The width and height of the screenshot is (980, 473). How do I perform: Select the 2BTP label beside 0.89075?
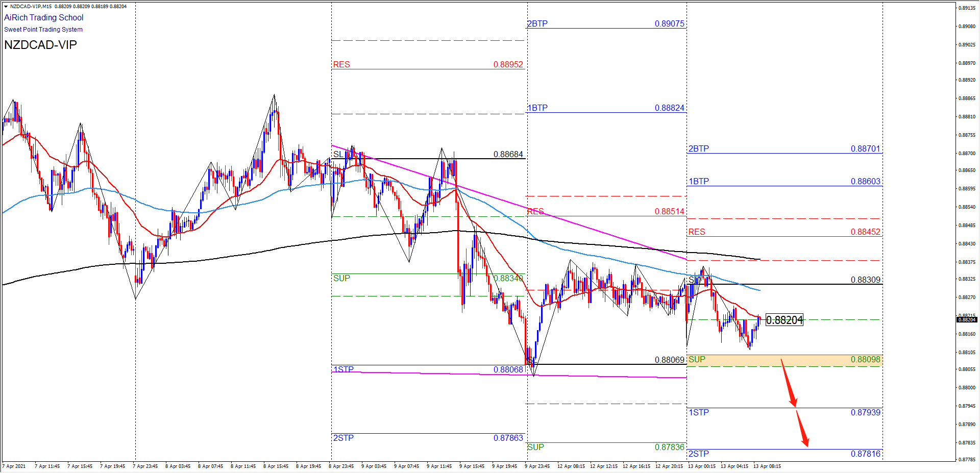point(537,23)
